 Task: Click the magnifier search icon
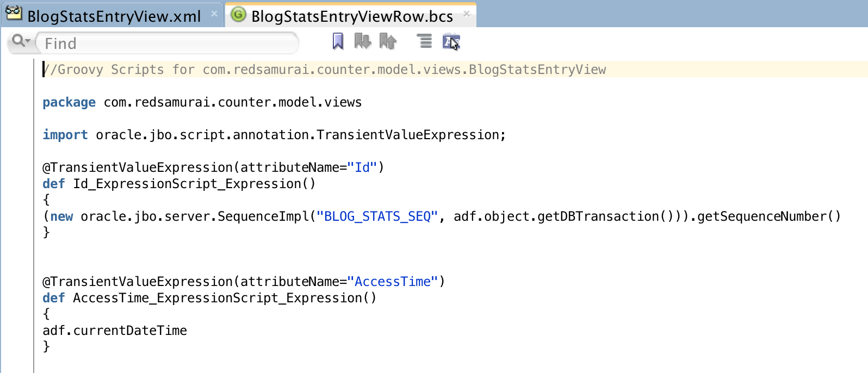(18, 41)
